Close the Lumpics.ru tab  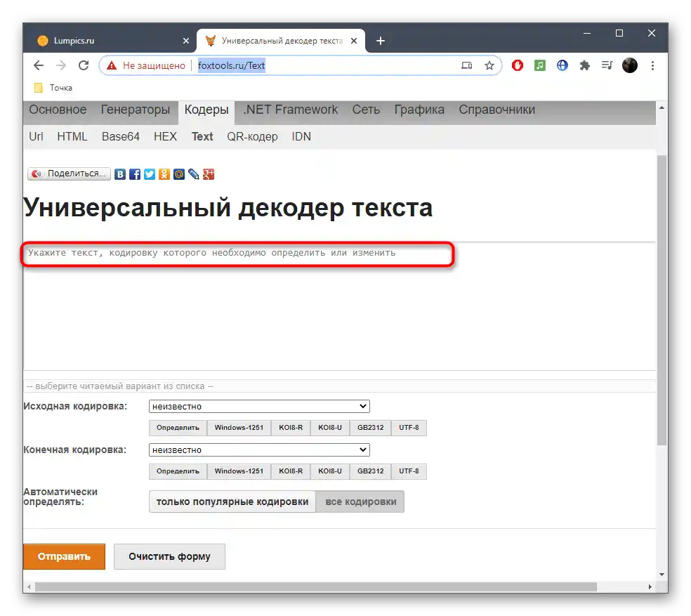186,41
